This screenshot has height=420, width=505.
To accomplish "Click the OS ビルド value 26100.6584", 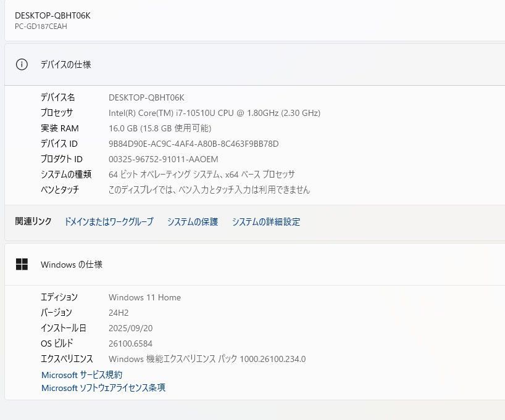I will (132, 344).
